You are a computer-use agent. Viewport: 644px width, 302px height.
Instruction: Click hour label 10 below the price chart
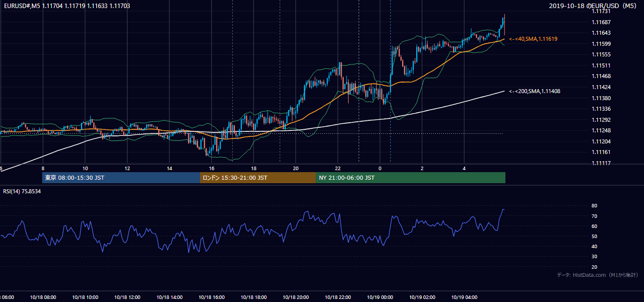click(x=85, y=169)
